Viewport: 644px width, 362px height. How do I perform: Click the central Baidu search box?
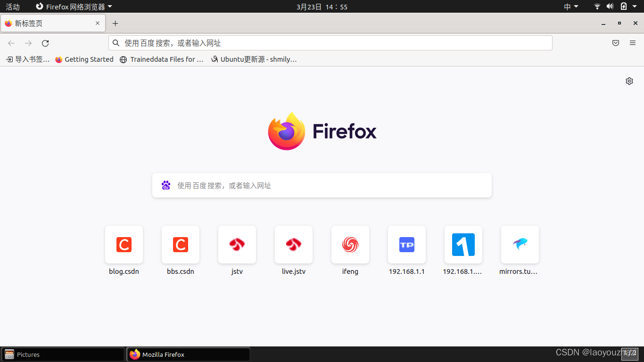coord(322,185)
